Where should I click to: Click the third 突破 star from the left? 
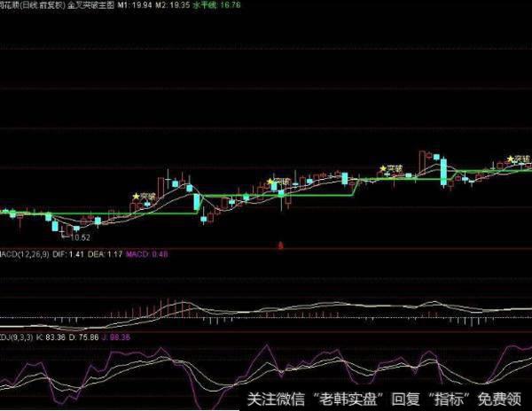coord(383,167)
